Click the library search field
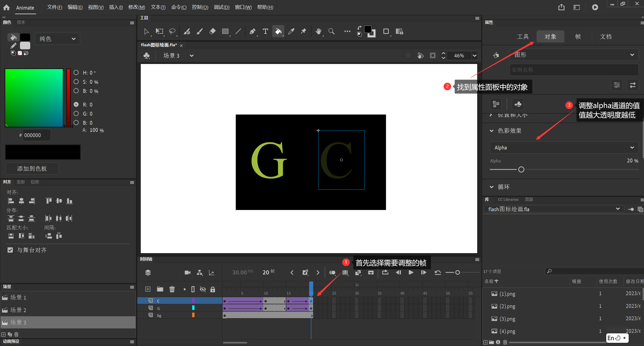This screenshot has height=346, width=644. pos(594,271)
